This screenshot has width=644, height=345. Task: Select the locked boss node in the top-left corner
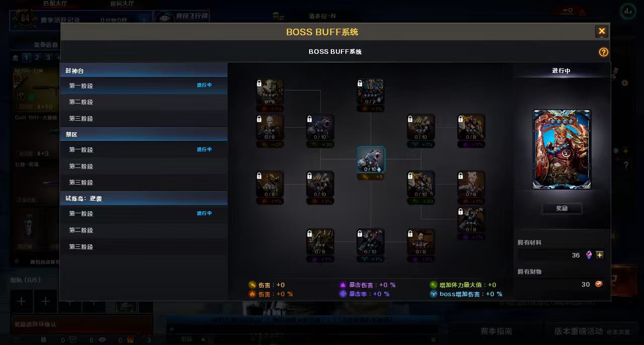pos(270,92)
